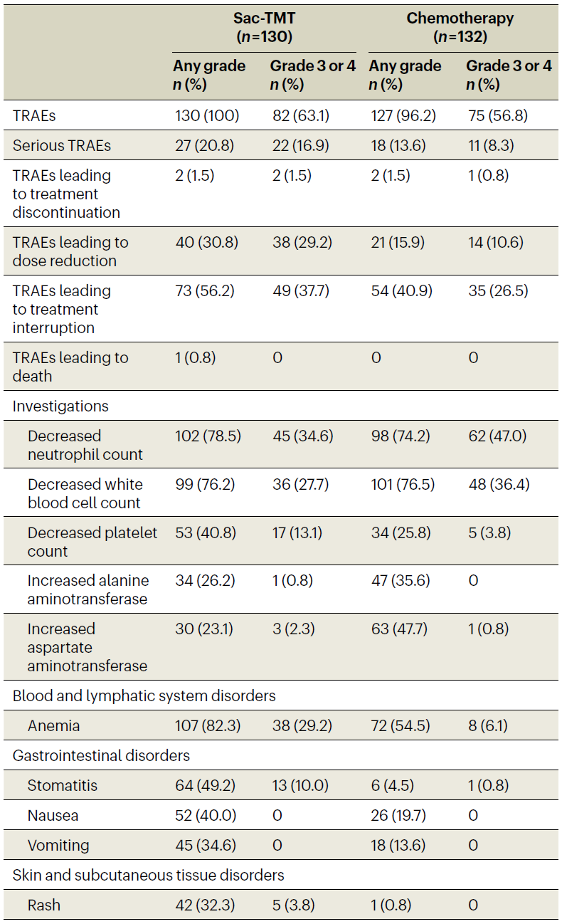Click the Skin and subcutaneous tissue disorders heading
This screenshot has width=562, height=924.
click(148, 875)
